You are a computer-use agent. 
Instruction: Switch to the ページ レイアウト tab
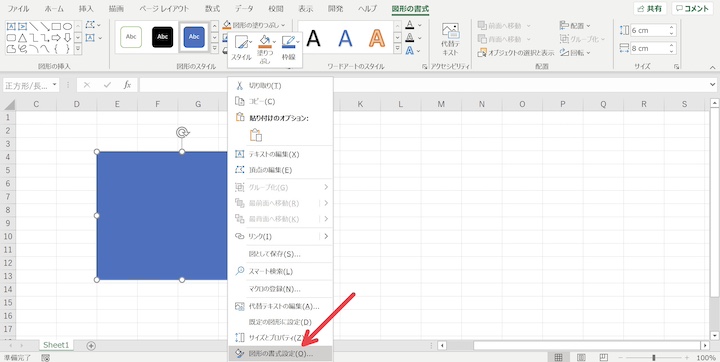163,9
